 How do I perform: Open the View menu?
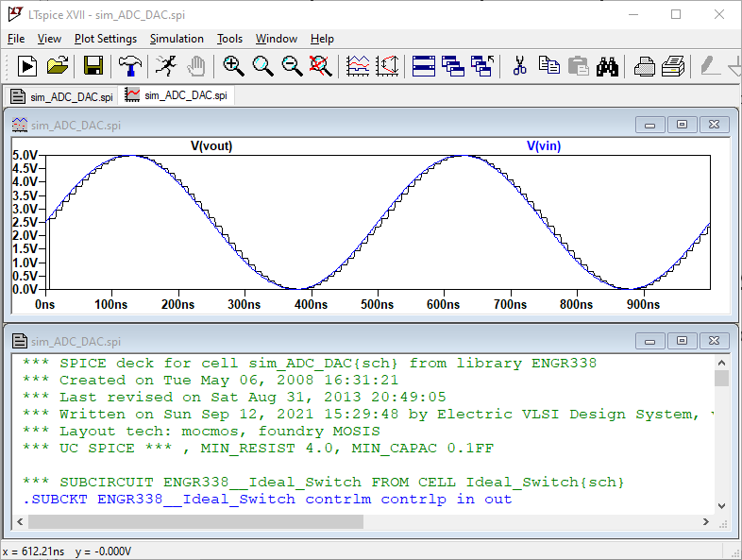(x=49, y=39)
